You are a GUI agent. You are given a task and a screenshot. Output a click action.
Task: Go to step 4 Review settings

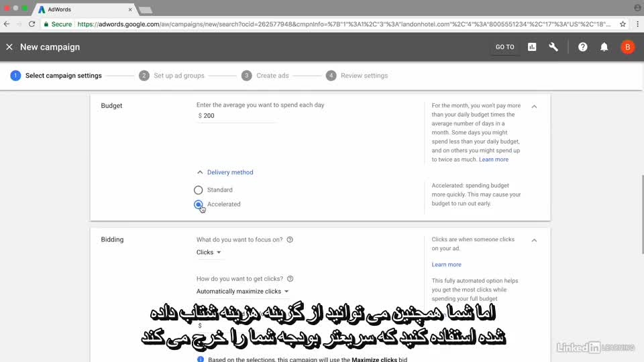click(x=356, y=76)
